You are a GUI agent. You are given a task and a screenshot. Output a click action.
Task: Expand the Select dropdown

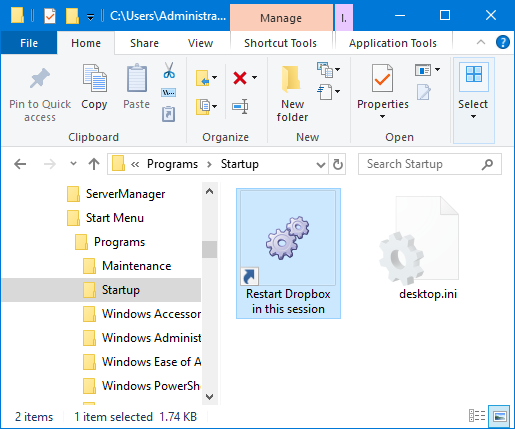pyautogui.click(x=473, y=117)
